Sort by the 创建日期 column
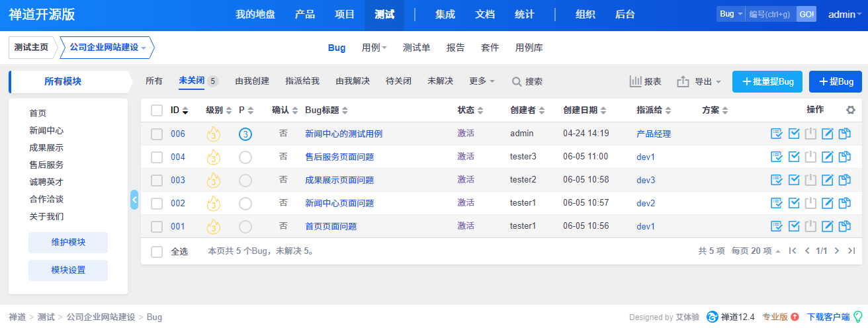This screenshot has height=328, width=868. click(585, 110)
